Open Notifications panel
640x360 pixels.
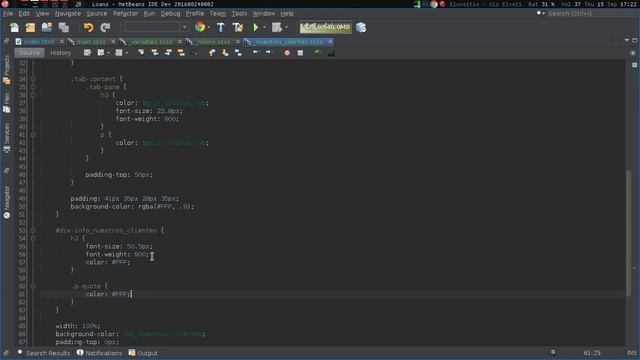tap(99, 353)
